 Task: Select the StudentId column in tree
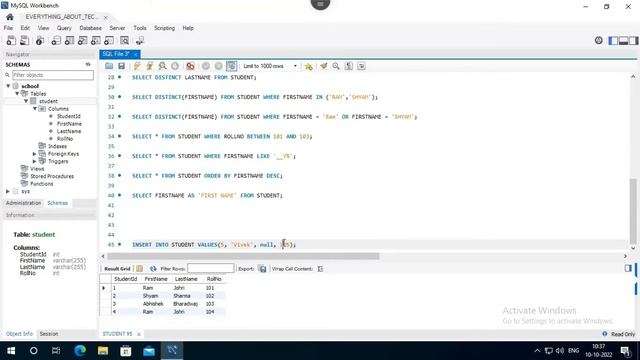coord(69,116)
